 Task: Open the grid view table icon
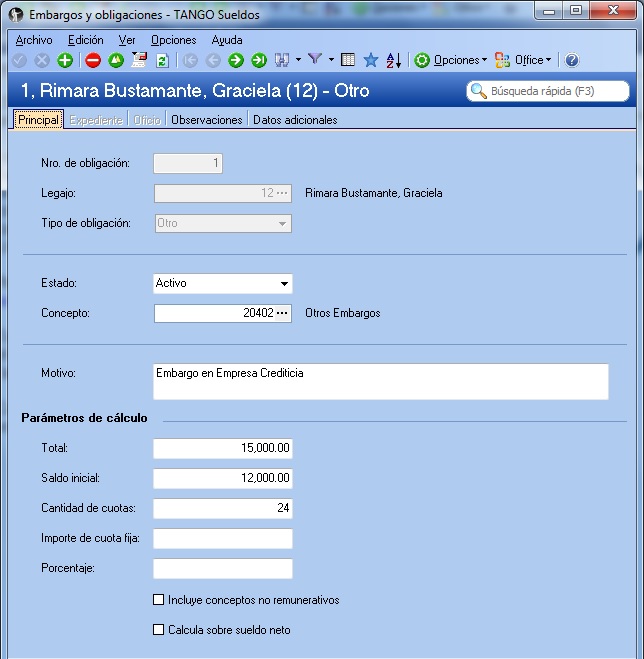tap(348, 60)
